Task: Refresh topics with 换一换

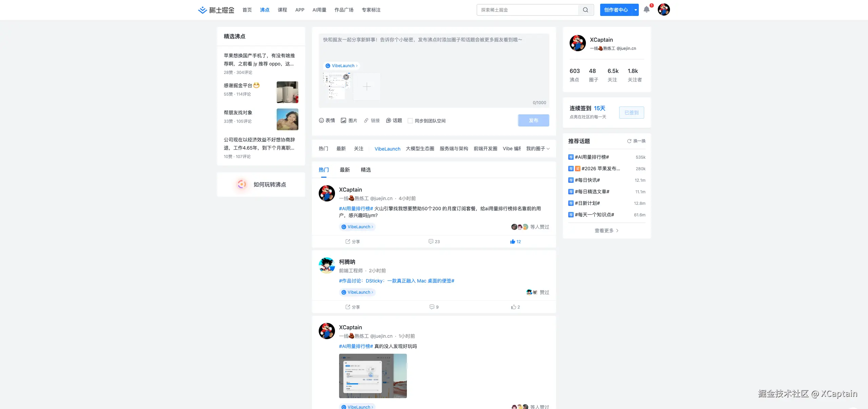Action: coord(636,141)
